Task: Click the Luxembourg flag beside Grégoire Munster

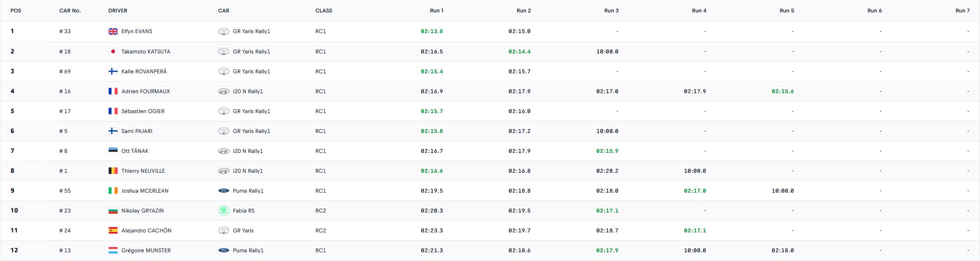Action: click(113, 250)
